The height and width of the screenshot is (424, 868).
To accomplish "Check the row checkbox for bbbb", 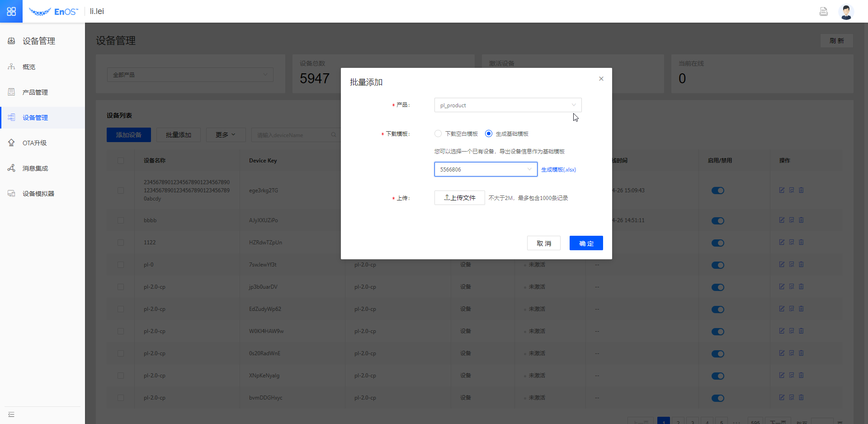I will (121, 220).
